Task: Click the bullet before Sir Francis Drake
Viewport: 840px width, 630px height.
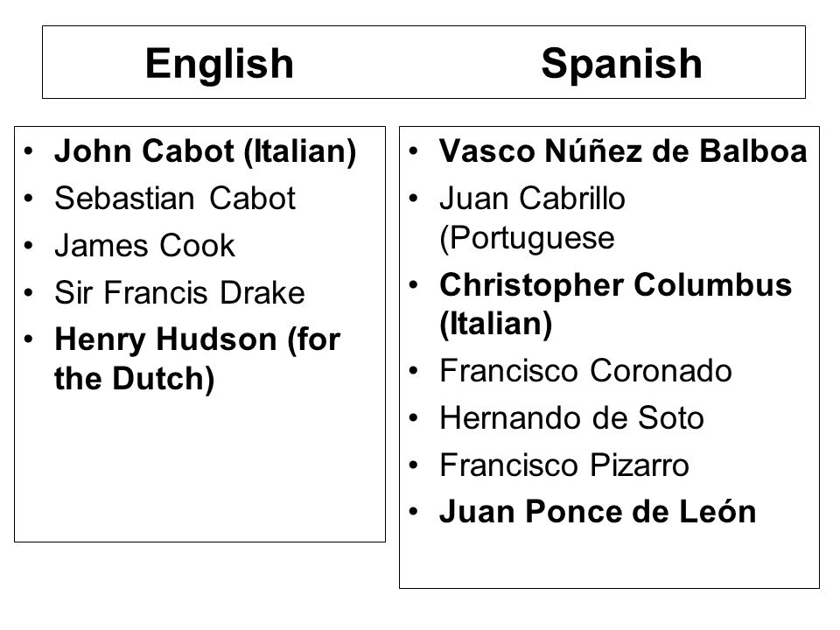Action: coord(28,292)
